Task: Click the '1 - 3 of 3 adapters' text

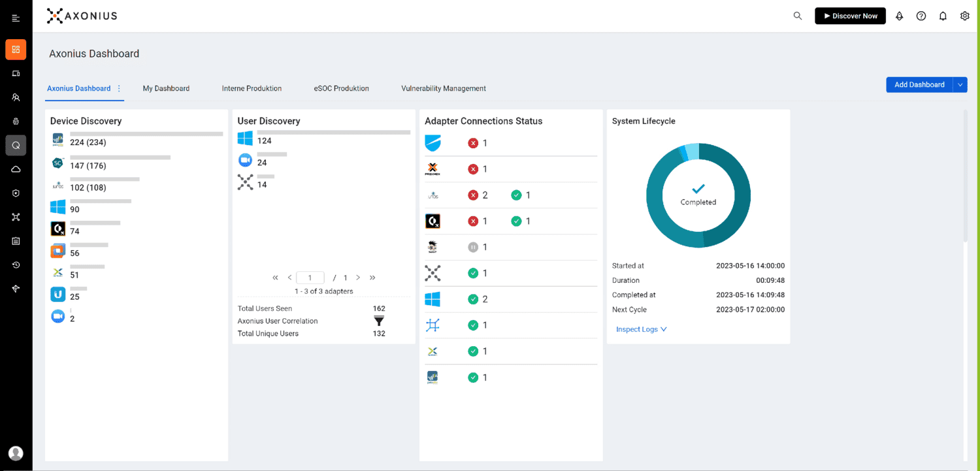Action: [324, 291]
